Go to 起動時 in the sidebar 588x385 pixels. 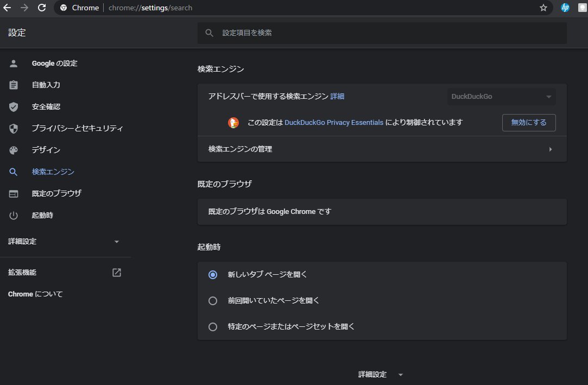tap(42, 215)
